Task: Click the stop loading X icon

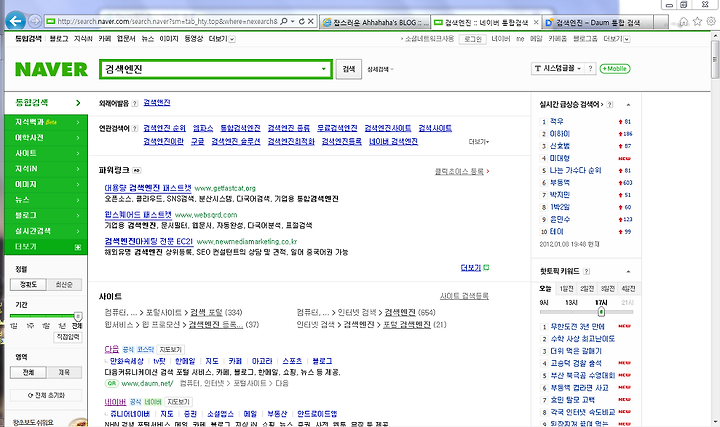Action: (x=311, y=21)
